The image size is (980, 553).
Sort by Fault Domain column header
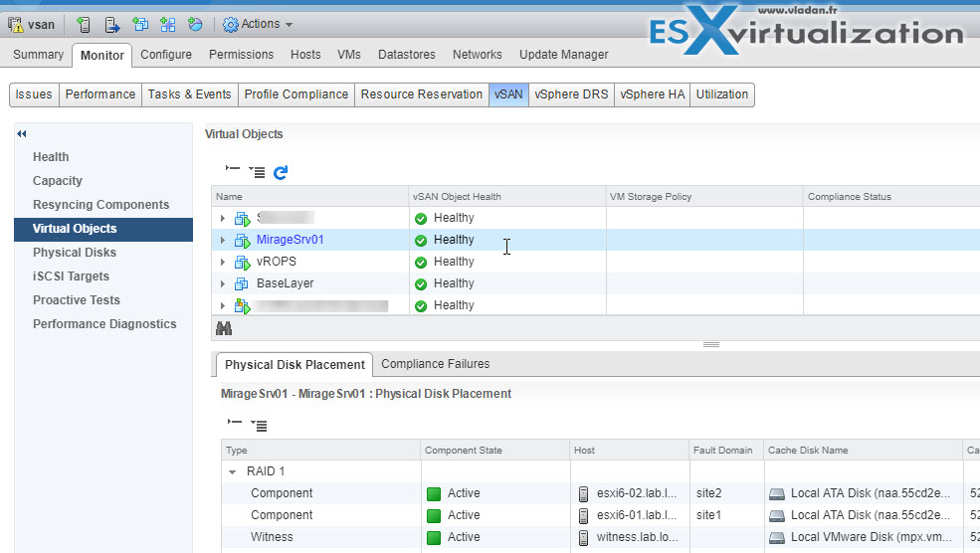point(727,450)
